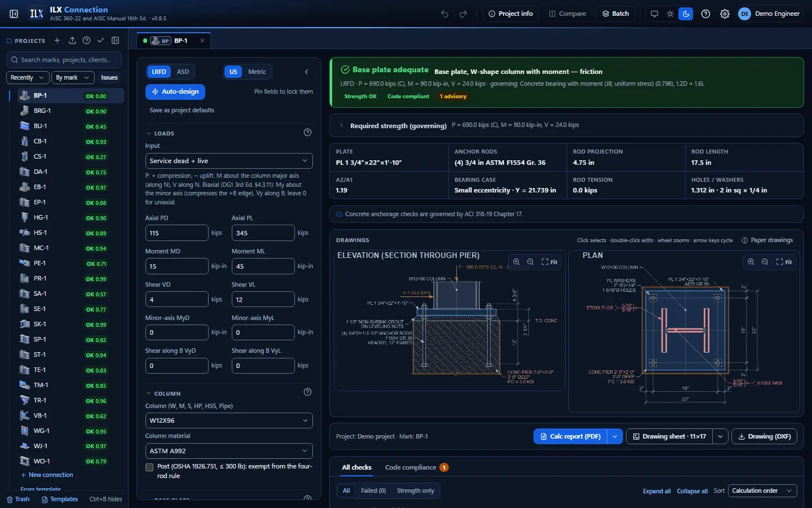Click the New connection link

[47, 475]
